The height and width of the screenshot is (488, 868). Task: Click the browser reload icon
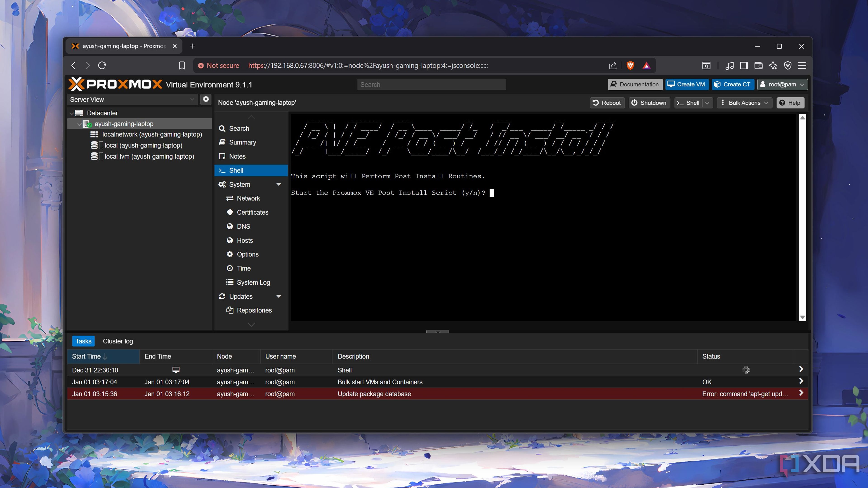tap(102, 65)
